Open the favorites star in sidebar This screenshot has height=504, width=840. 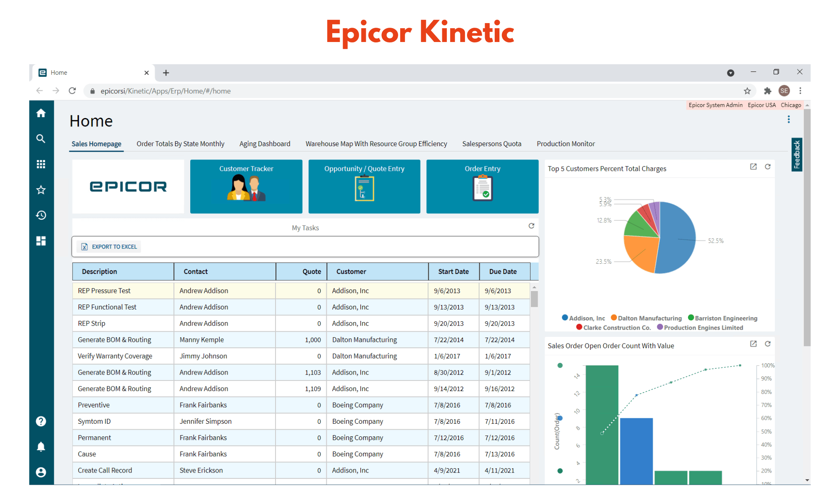(x=41, y=190)
